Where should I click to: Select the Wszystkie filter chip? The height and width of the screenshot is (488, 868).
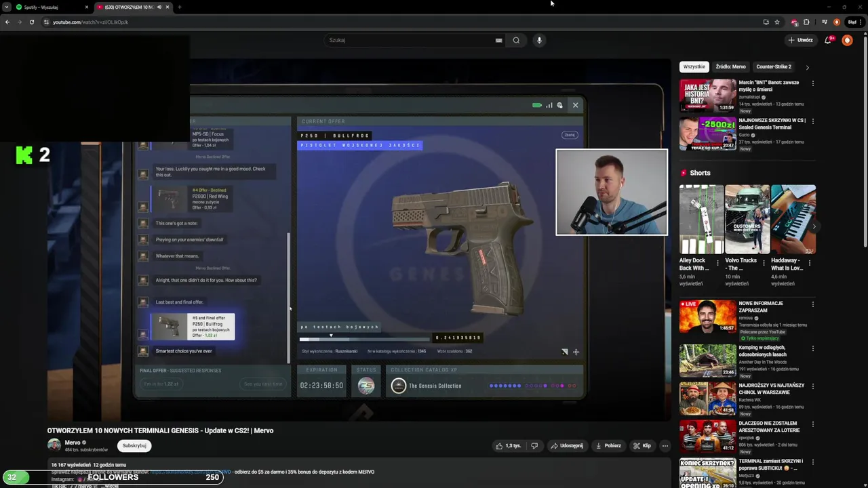(694, 66)
